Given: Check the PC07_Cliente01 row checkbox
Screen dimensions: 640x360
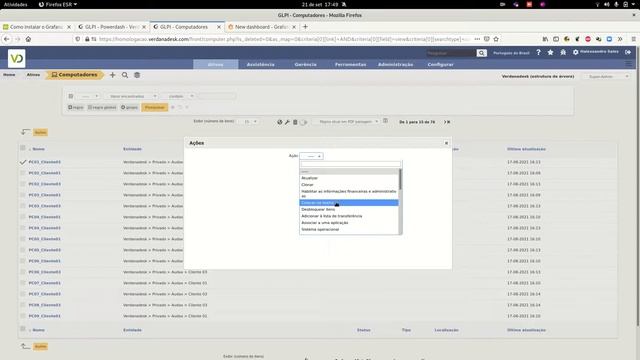Looking at the screenshot, I should click(x=23, y=283).
